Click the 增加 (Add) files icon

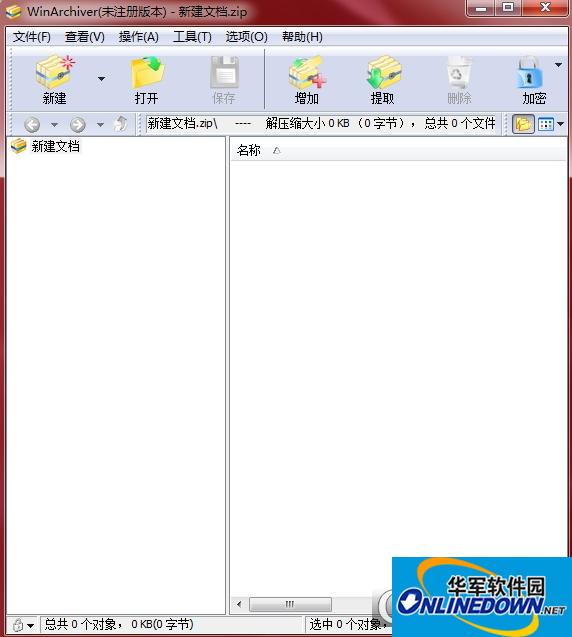point(307,73)
